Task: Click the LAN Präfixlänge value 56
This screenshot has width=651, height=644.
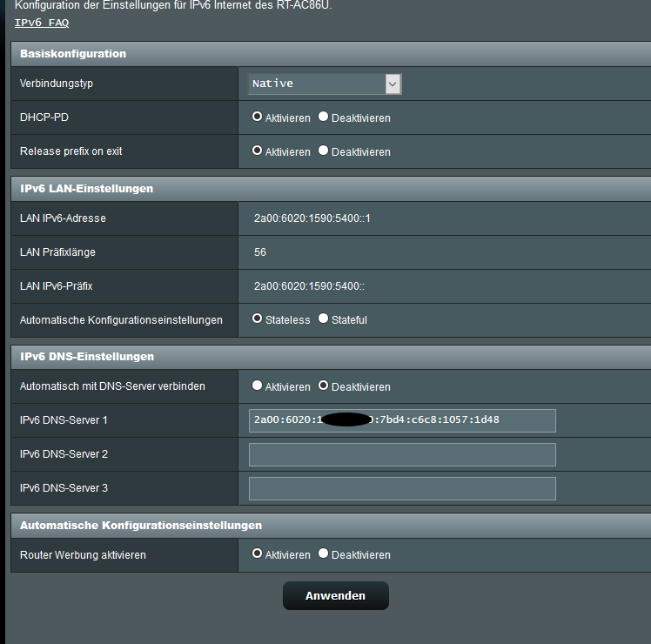Action: [x=260, y=252]
